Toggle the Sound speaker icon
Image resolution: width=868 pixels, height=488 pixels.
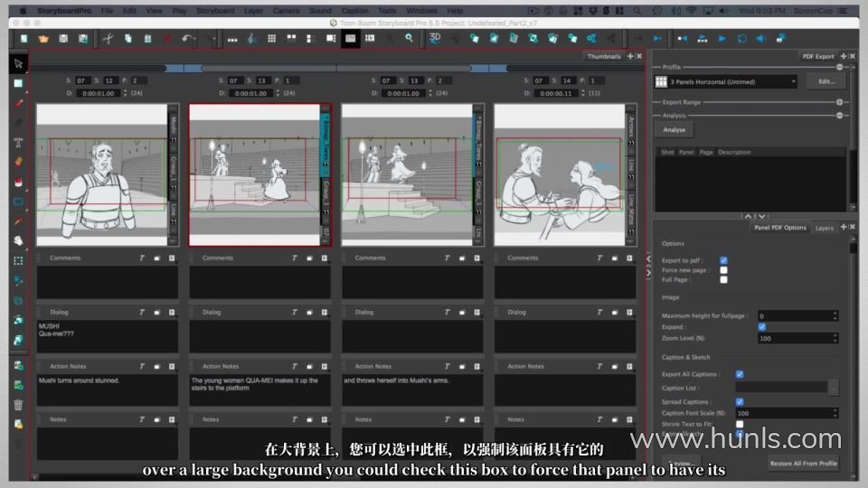[761, 38]
